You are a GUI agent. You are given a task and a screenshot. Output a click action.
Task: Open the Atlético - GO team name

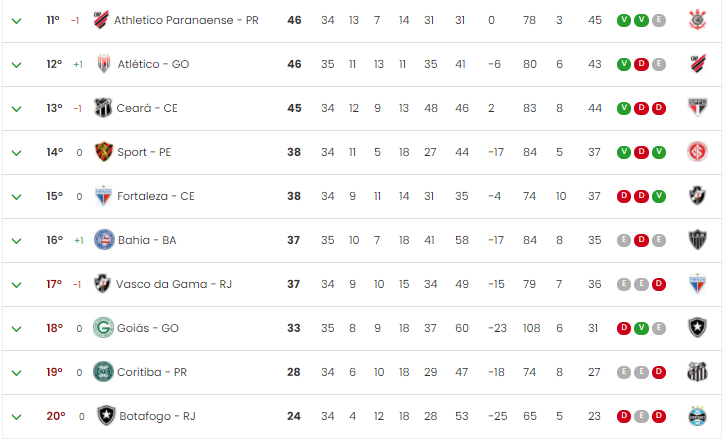tap(153, 64)
